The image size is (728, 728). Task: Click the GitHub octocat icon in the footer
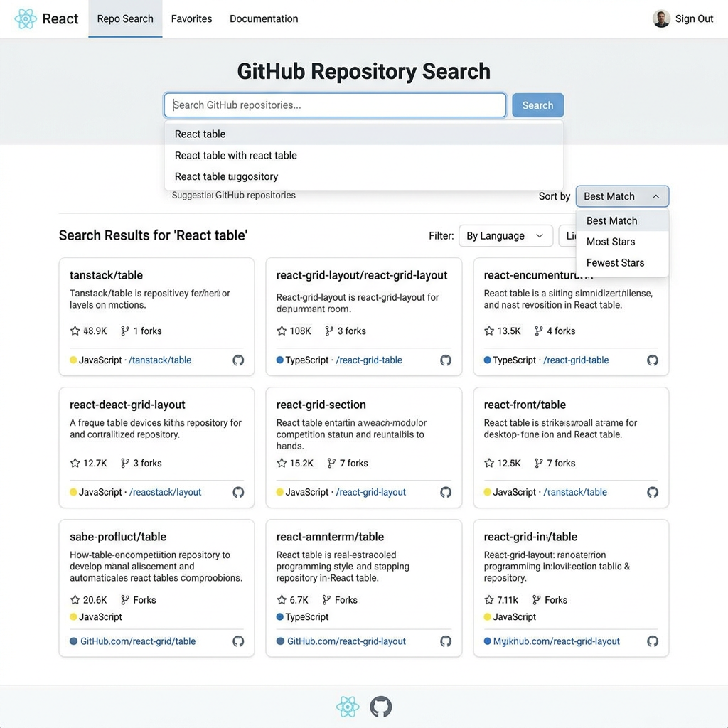pos(381,707)
